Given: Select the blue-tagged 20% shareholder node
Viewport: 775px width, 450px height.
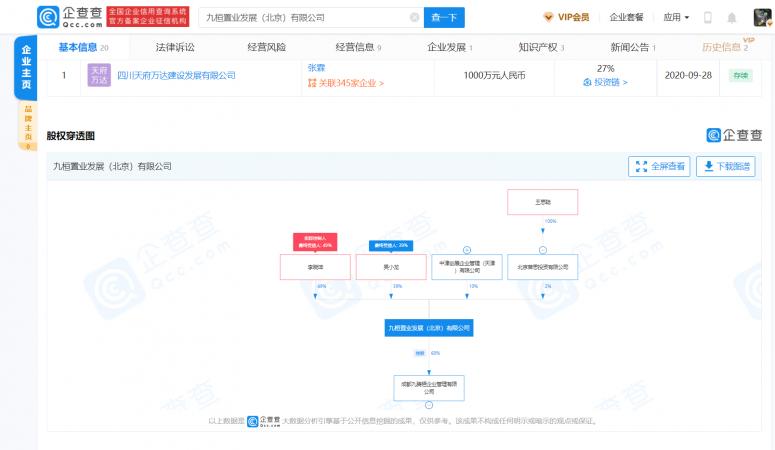Looking at the screenshot, I should tap(391, 267).
